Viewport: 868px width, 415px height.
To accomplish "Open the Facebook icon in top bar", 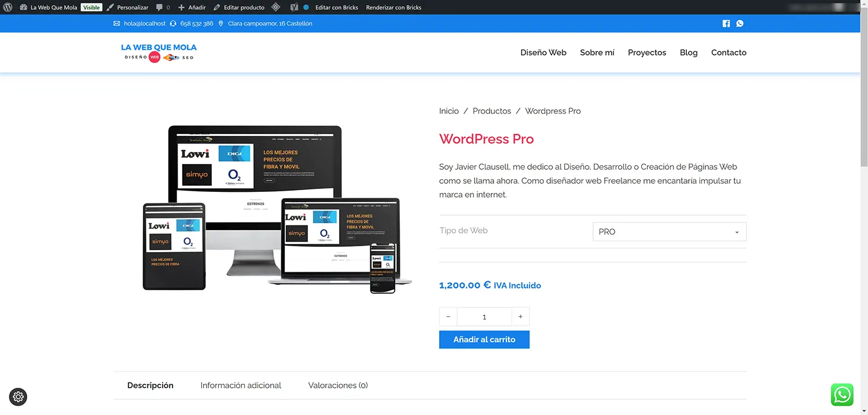I will tap(726, 24).
